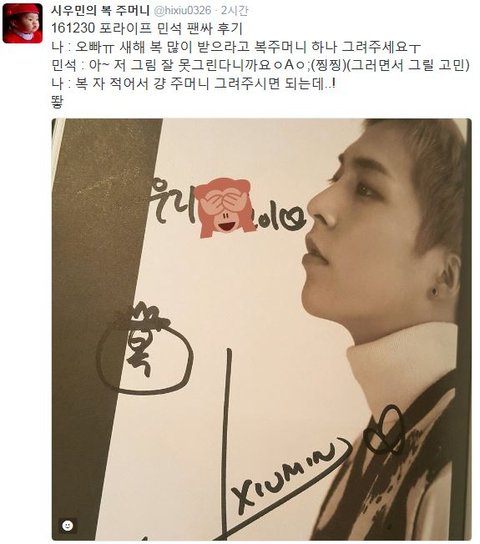Click the earring in the photo
The height and width of the screenshot is (544, 480).
435,292
